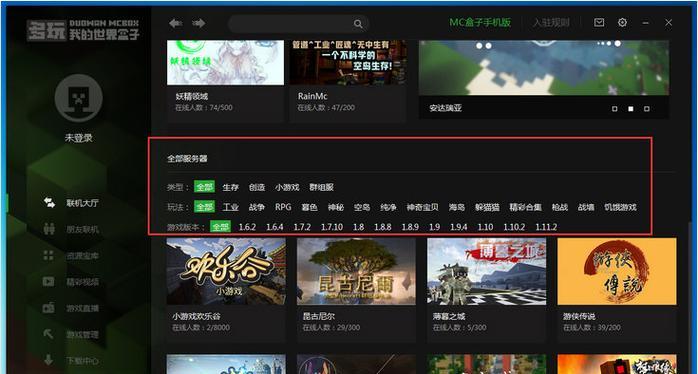
Task: Choose game version 1.8.9
Action: (410, 227)
